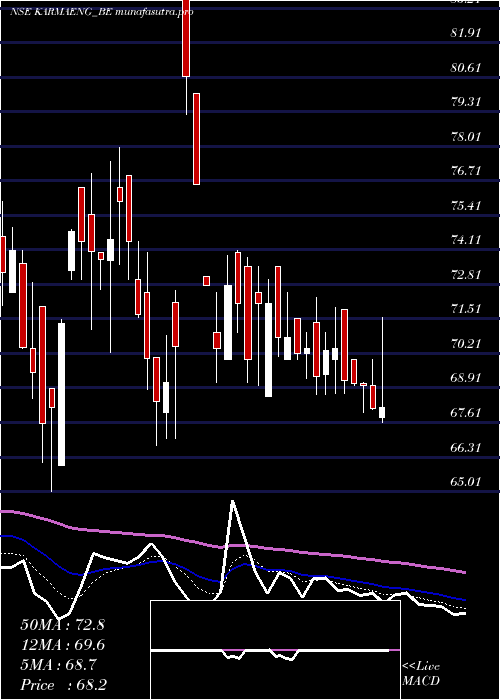Click the 65.01 price axis label
Screen dimensions: 500x700
tap(466, 482)
